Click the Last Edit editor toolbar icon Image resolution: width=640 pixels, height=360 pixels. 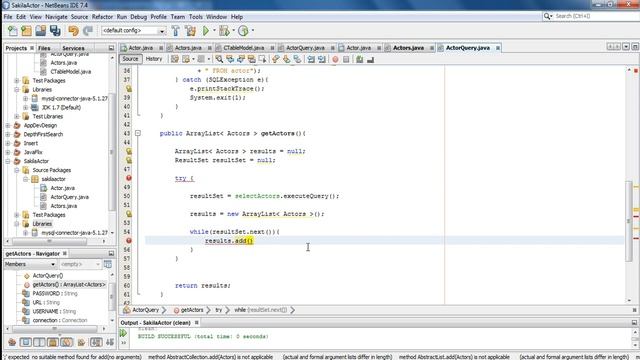point(175,59)
